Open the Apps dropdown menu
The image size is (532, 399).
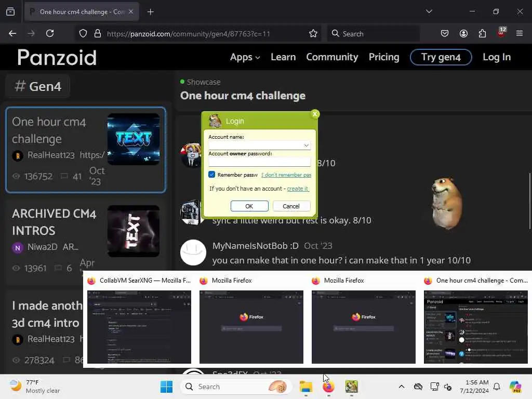pyautogui.click(x=245, y=57)
